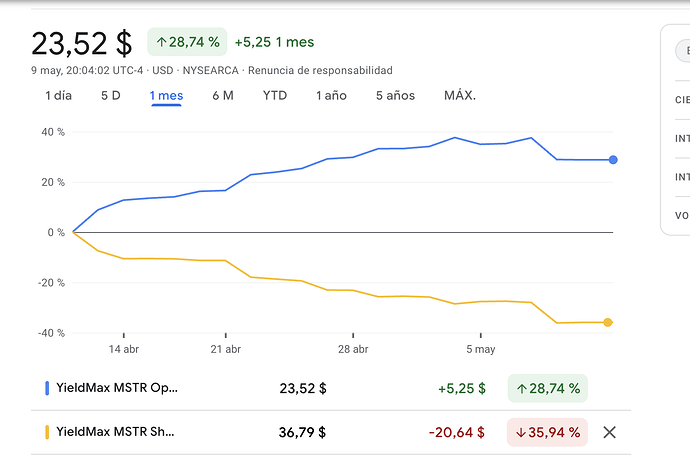Click the -20 % y-axis label
The width and height of the screenshot is (690, 465).
(x=51, y=282)
